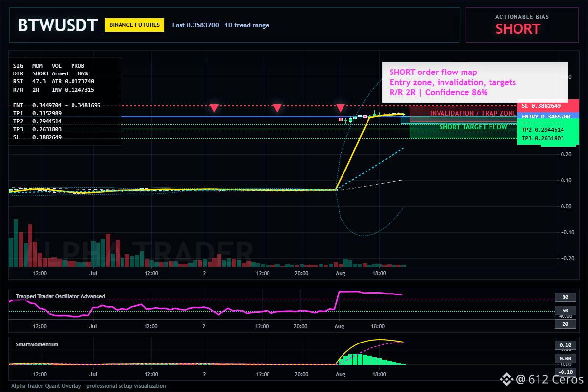Click 'Entry zone, invalidation, targets' annotation text
Image resolution: width=588 pixels, height=392 pixels.
(x=453, y=82)
